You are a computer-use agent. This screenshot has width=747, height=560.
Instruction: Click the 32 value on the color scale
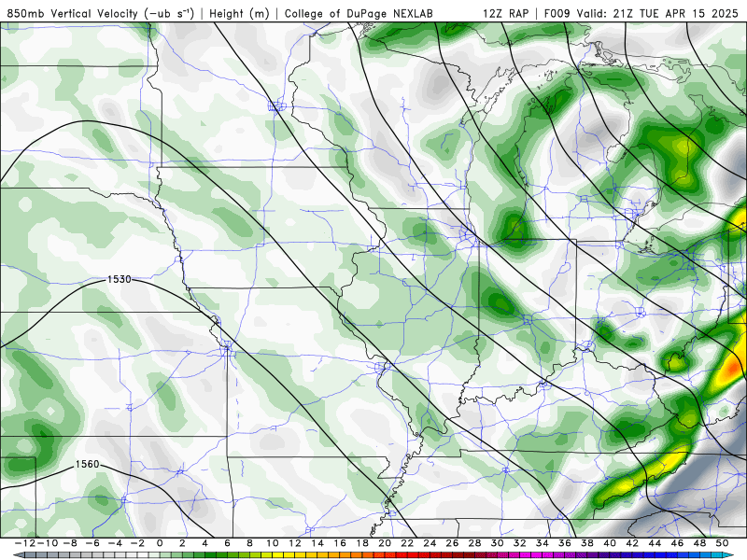pos(520,543)
